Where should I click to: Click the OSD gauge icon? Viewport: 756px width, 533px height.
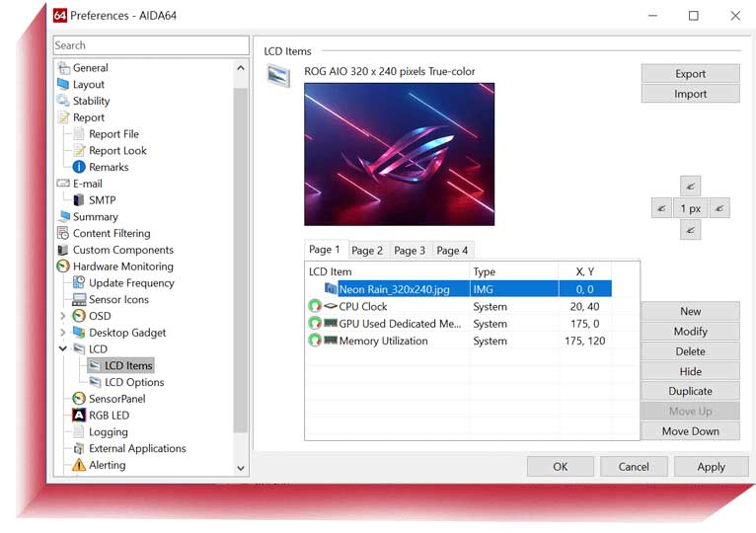click(x=79, y=316)
